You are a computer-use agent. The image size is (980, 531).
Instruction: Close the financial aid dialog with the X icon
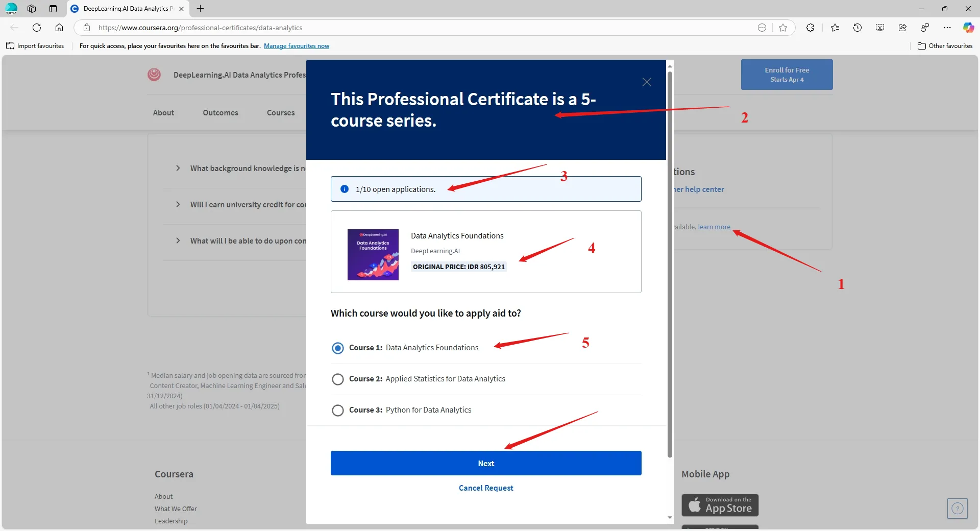tap(647, 82)
